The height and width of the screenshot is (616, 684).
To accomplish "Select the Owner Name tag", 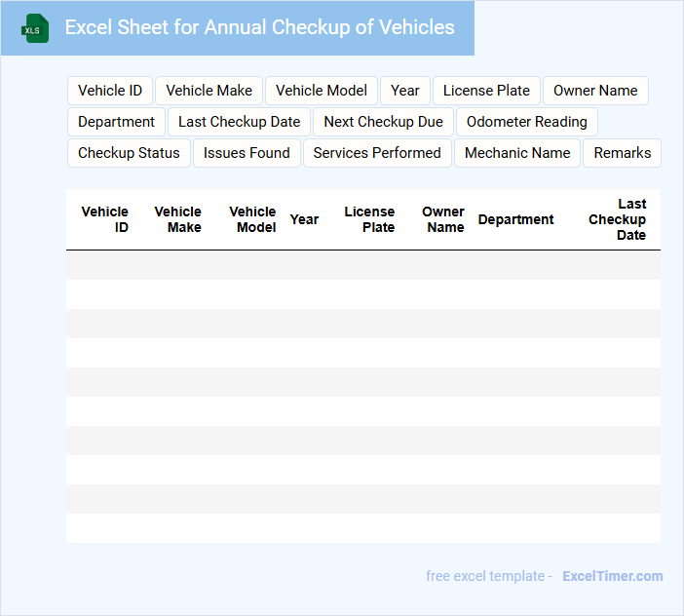I will 595,91.
